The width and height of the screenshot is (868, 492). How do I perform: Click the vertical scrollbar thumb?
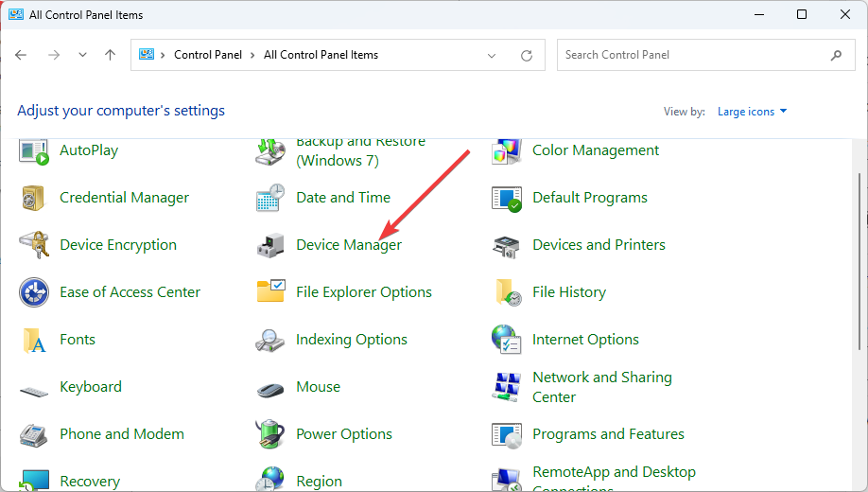(859, 261)
